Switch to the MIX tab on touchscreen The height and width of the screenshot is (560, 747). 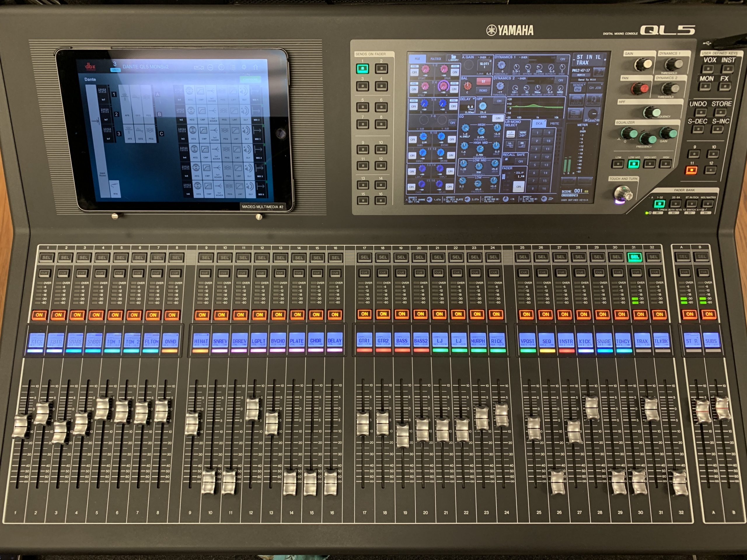417,59
